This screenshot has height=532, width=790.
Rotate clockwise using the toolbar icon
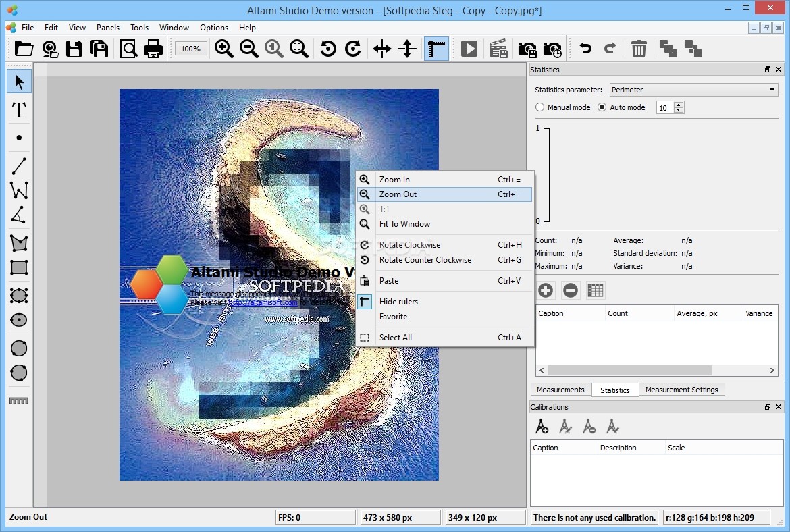point(353,49)
